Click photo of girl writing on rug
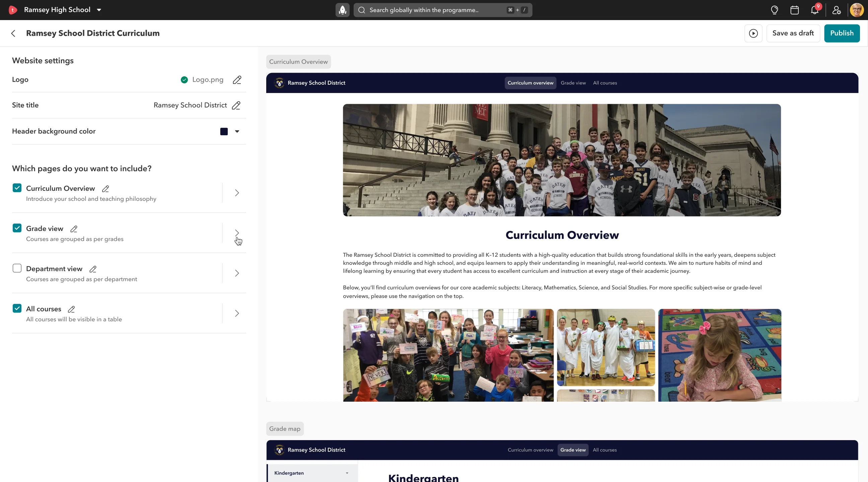The image size is (868, 482). [x=719, y=355]
